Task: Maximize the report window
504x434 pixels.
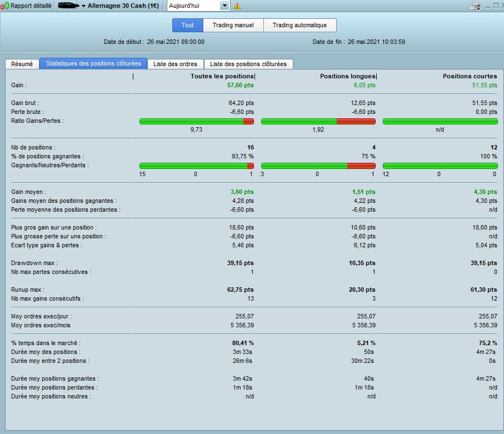Action: 496,6
